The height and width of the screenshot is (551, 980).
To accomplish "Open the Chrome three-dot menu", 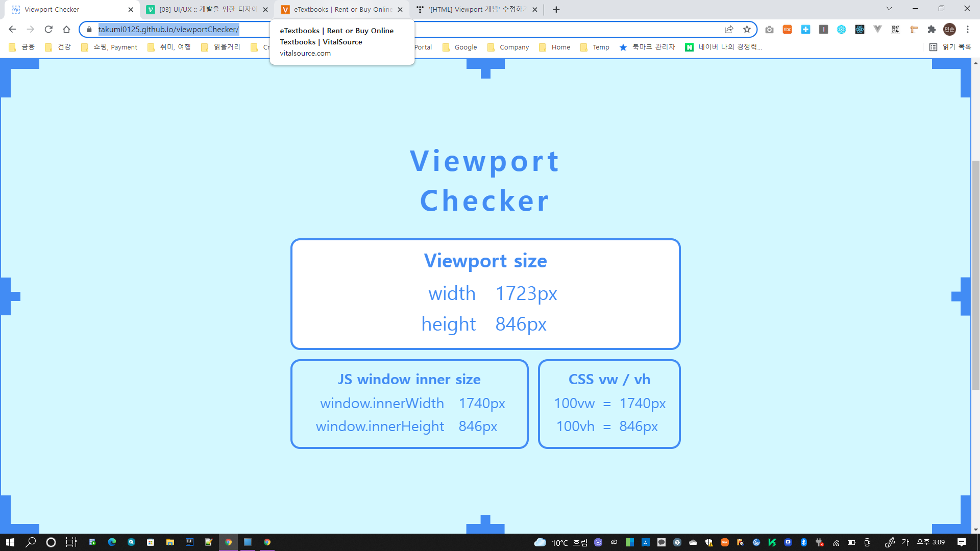I will coord(967,30).
